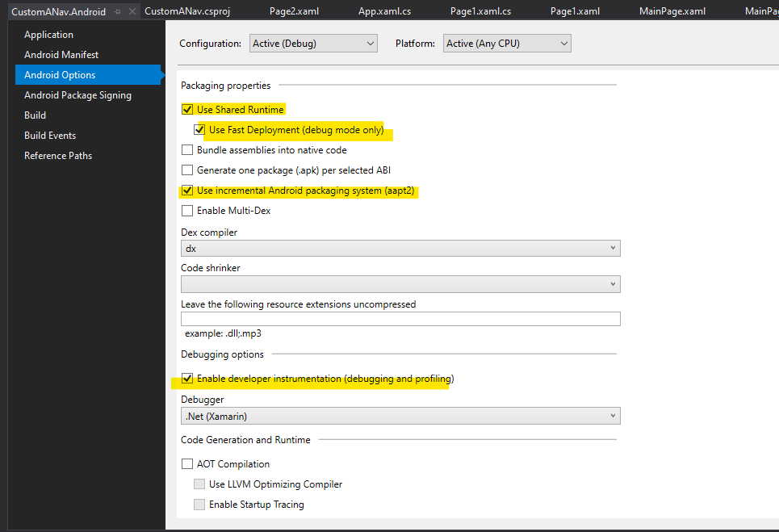Enable Multi-Dex checkbox
The image size is (779, 532).
[x=187, y=212]
